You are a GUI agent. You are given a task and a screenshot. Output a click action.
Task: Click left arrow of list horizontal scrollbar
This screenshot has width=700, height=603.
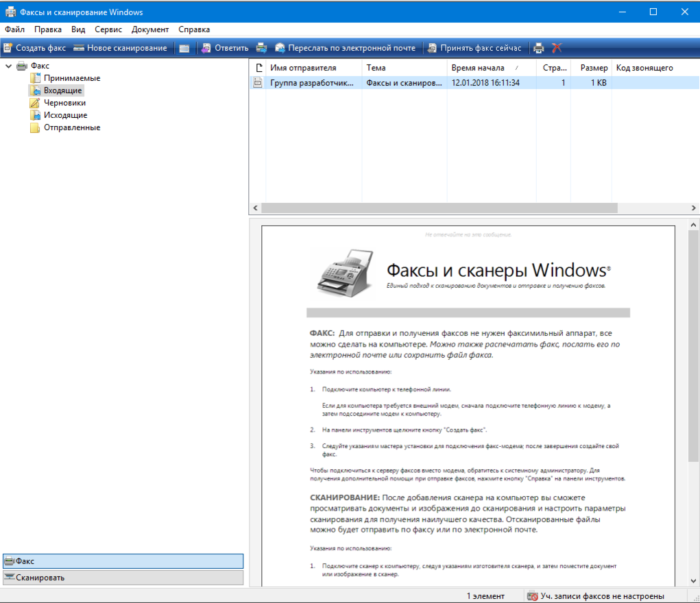click(x=255, y=208)
